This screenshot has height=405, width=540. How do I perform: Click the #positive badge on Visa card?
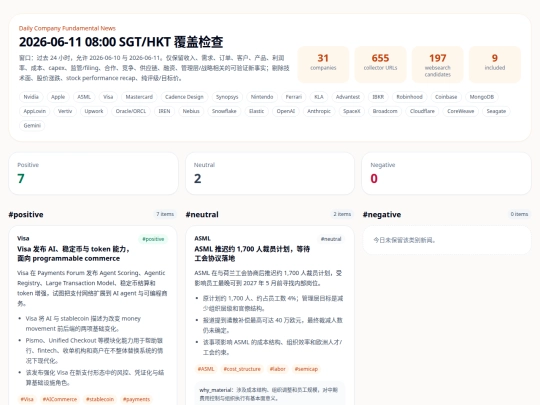pos(153,239)
